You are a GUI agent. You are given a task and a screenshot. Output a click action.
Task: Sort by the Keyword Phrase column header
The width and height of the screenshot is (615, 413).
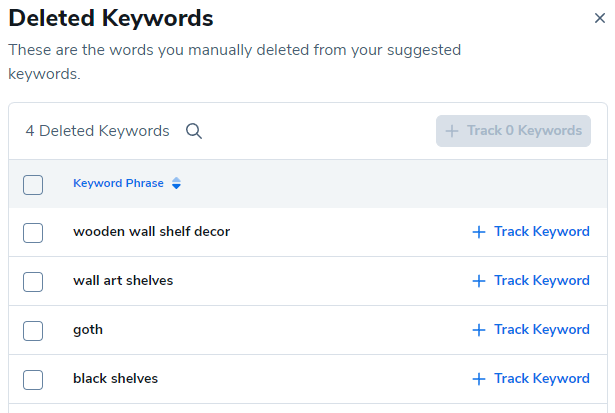tap(118, 184)
